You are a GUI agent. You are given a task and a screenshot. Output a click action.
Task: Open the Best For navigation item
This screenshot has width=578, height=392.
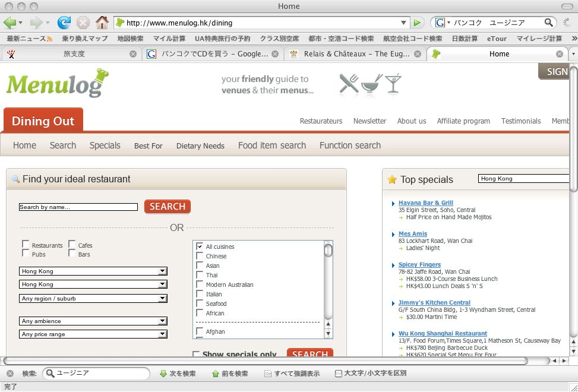[x=148, y=146]
